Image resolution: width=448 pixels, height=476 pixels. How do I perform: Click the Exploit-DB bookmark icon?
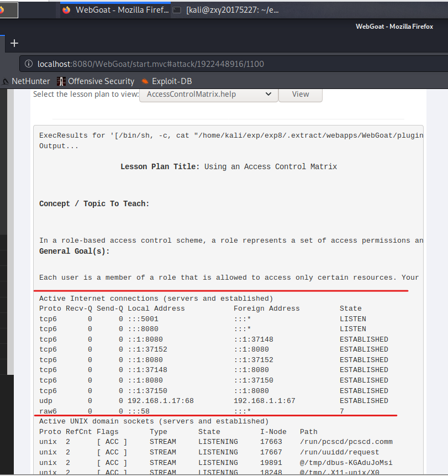pyautogui.click(x=145, y=81)
